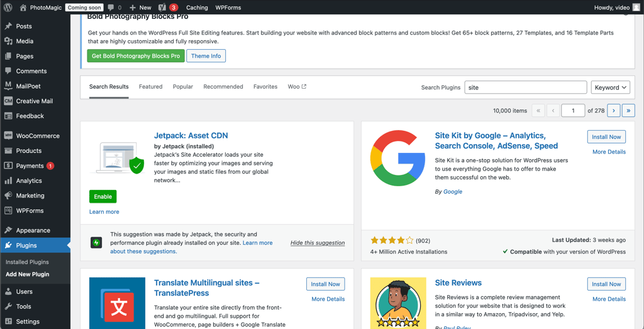644x329 pixels.
Task: Click the Products box icon
Action: point(8,151)
